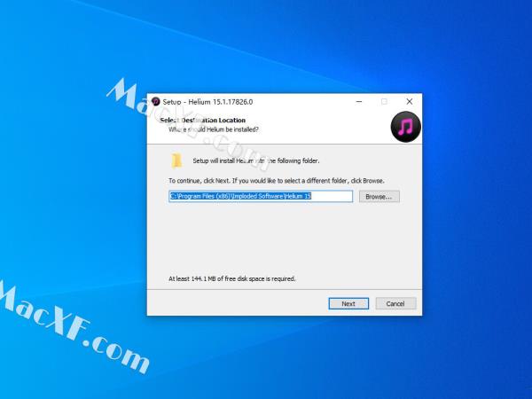Cancel the Helium setup
Viewport: 532px width, 399px height.
click(x=395, y=303)
